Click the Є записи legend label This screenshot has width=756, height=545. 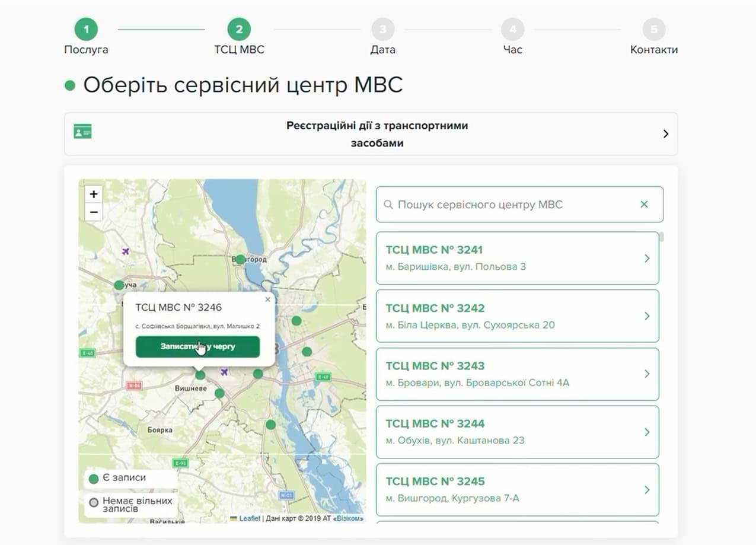pyautogui.click(x=124, y=477)
